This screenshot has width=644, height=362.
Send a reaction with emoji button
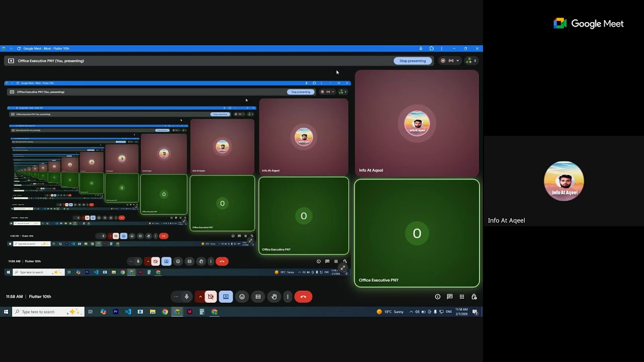click(x=242, y=297)
